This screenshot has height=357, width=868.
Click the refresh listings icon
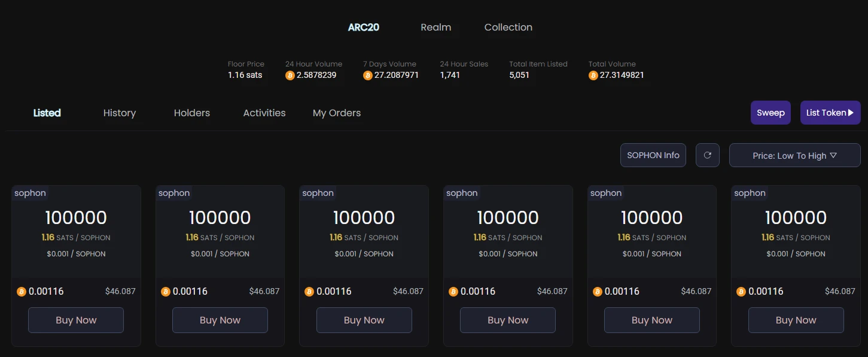point(707,155)
